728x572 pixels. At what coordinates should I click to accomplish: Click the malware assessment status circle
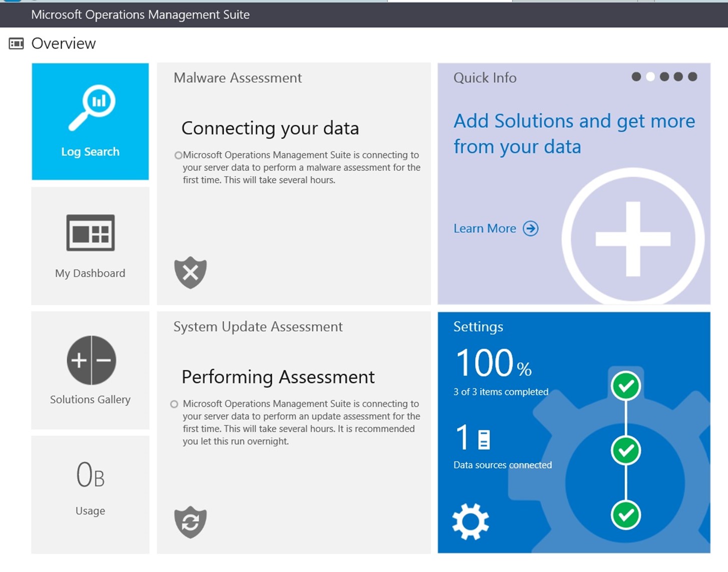click(x=178, y=155)
